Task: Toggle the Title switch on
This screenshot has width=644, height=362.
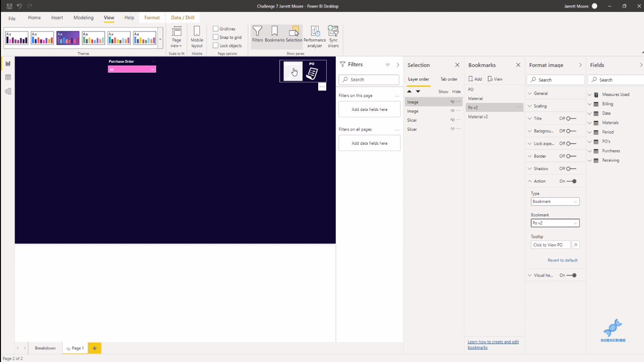Action: tap(571, 119)
